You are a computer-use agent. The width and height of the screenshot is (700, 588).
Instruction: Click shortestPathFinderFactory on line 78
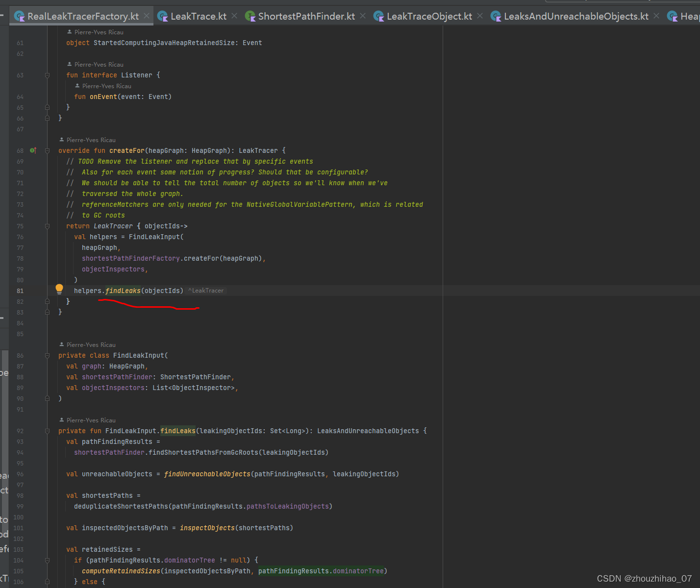(x=131, y=258)
